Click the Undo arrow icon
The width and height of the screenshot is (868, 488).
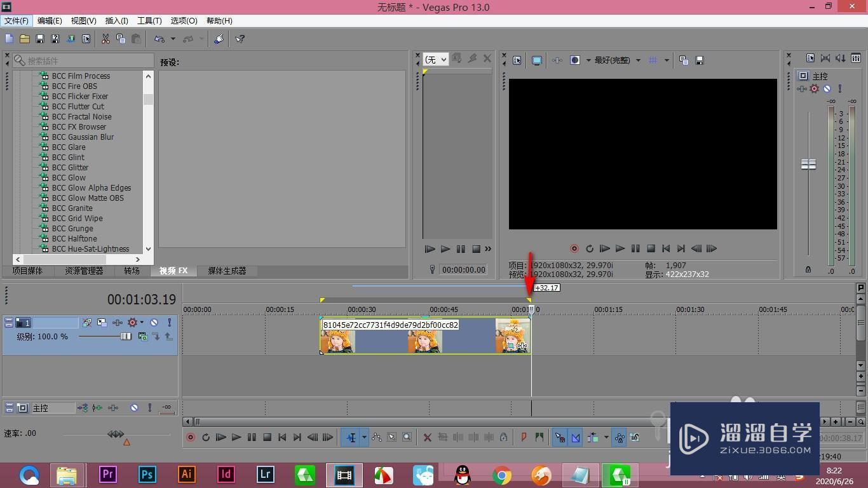(159, 39)
